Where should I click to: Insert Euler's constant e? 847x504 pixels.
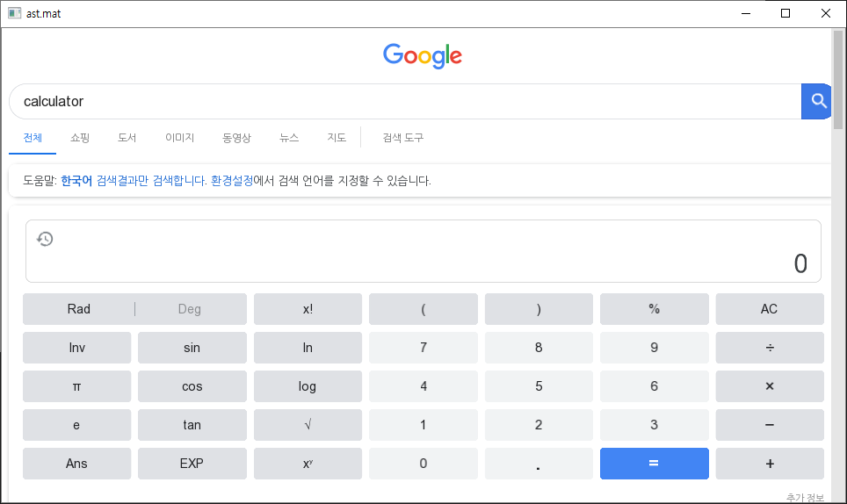coord(76,425)
